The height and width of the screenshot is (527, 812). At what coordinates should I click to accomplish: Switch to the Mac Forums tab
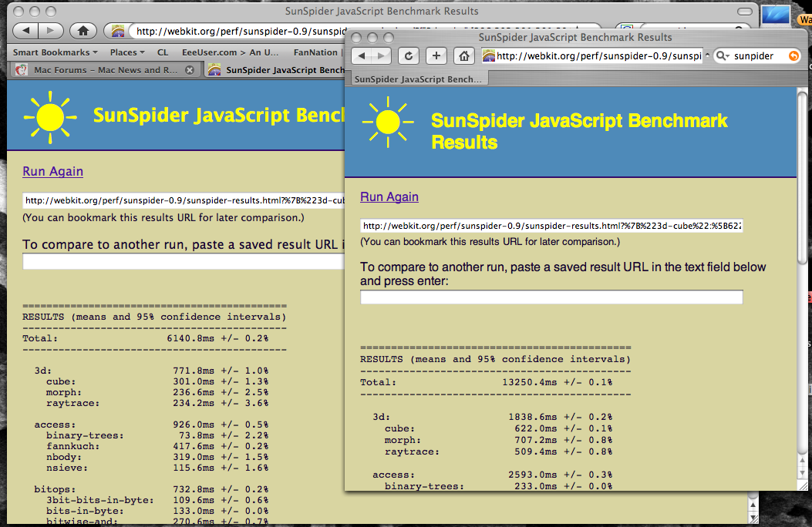coord(105,70)
